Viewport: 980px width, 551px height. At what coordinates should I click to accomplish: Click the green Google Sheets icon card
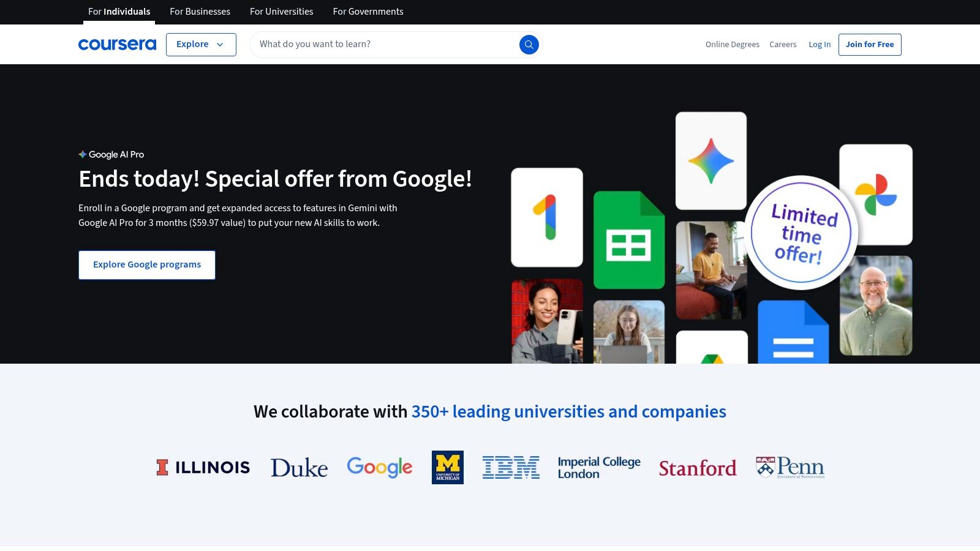point(629,240)
